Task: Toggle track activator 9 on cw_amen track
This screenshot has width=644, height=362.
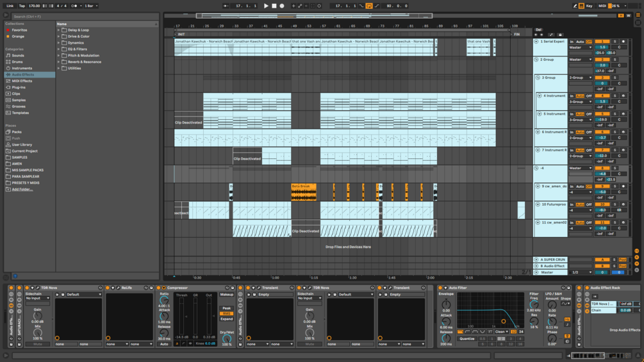Action: [x=602, y=186]
